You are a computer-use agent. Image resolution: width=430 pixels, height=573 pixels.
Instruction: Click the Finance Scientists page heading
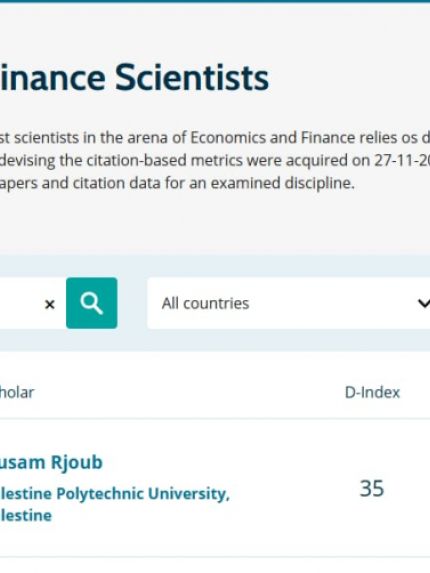[x=134, y=77]
